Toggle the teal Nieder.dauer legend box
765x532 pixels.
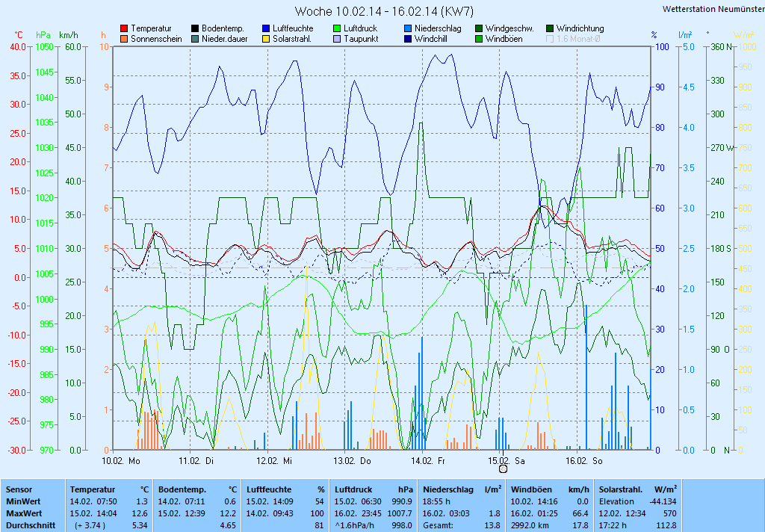[x=195, y=39]
